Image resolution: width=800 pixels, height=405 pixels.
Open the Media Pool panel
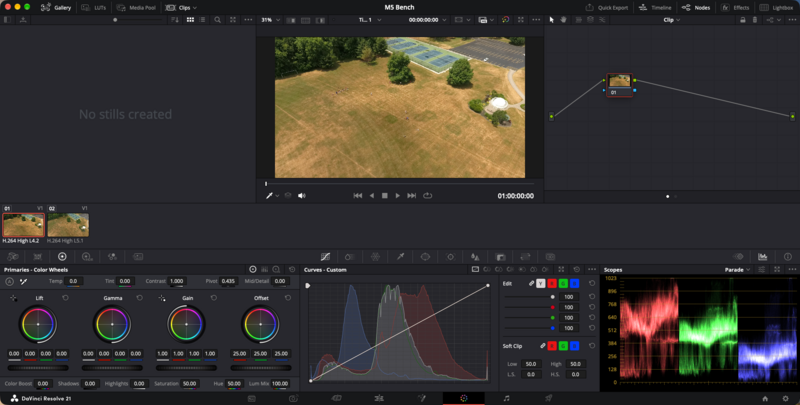click(x=136, y=8)
